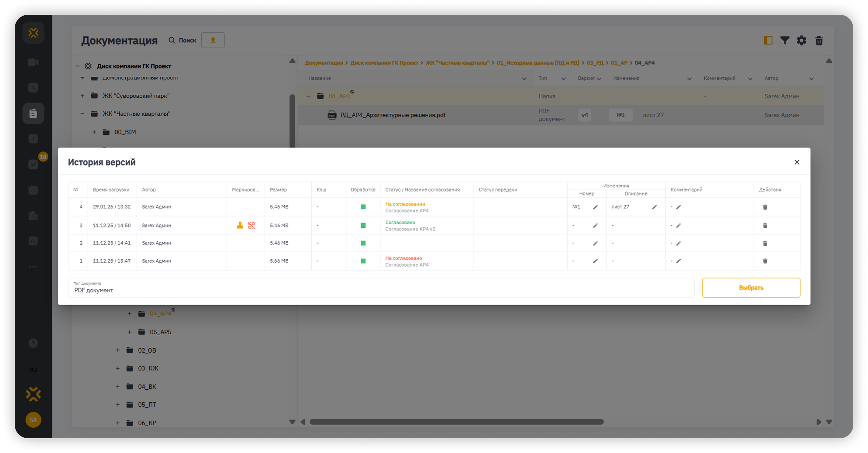The width and height of the screenshot is (868, 453).
Task: Edit change number of version 4
Action: point(595,207)
